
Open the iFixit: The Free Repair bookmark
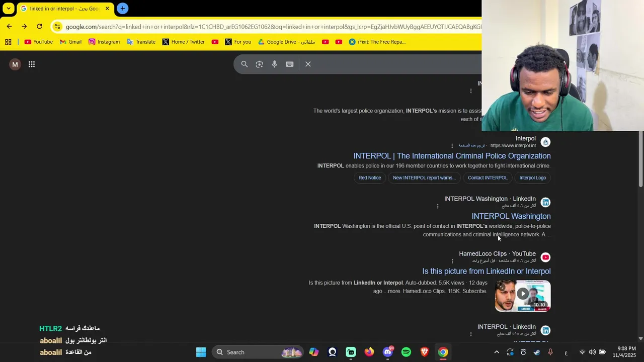click(377, 42)
